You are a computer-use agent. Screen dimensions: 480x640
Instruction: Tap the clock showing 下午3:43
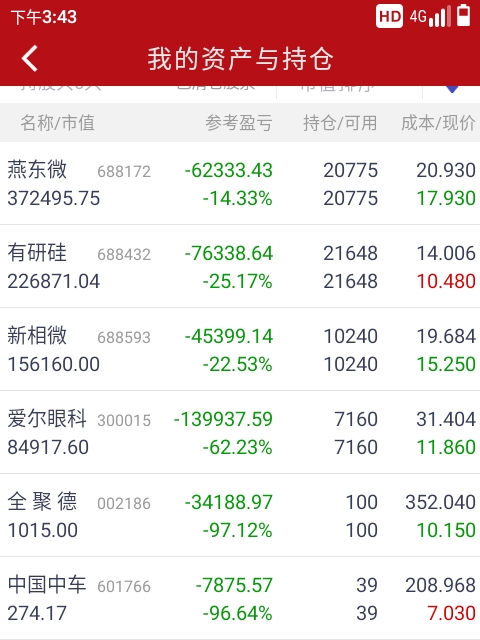pyautogui.click(x=44, y=17)
